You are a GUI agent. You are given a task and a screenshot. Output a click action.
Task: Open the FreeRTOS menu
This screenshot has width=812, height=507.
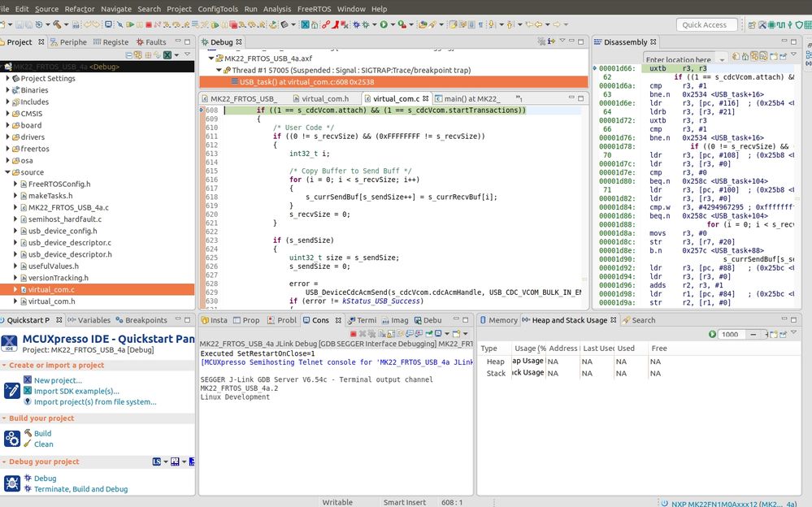tap(315, 9)
